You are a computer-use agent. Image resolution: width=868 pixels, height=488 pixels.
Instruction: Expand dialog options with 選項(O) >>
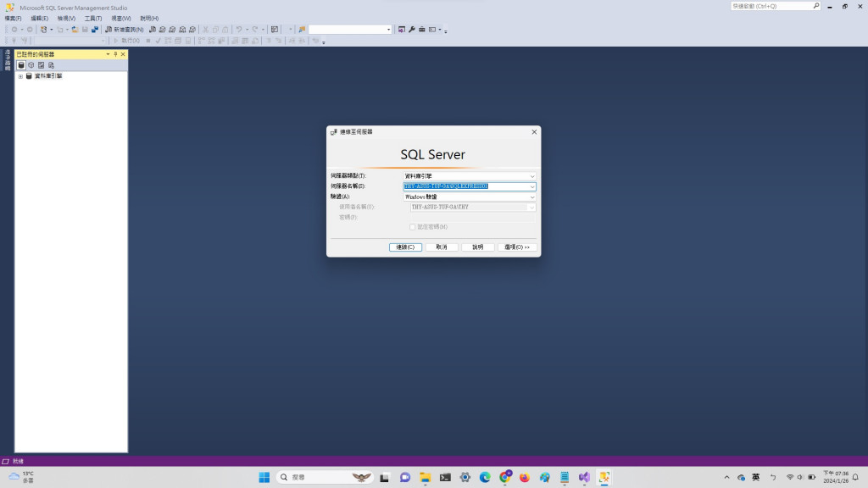(517, 247)
